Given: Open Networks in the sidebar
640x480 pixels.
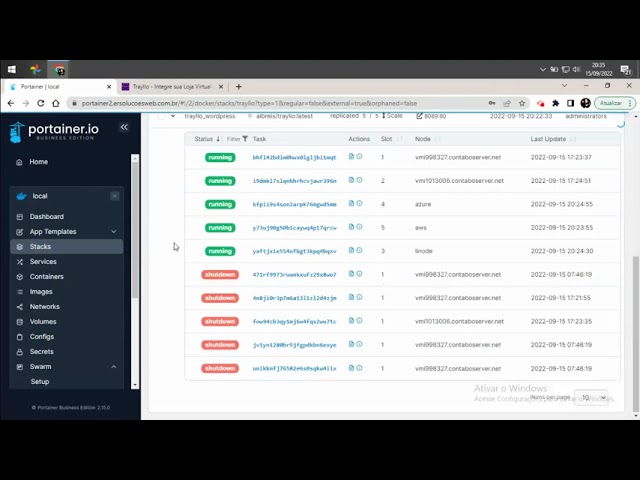Looking at the screenshot, I should coord(44,307).
